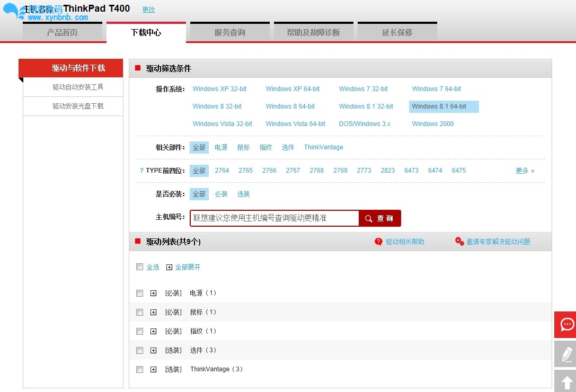Select Windows XP 64-bit operating system
Screen dimensions: 576x392
pyautogui.click(x=293, y=89)
